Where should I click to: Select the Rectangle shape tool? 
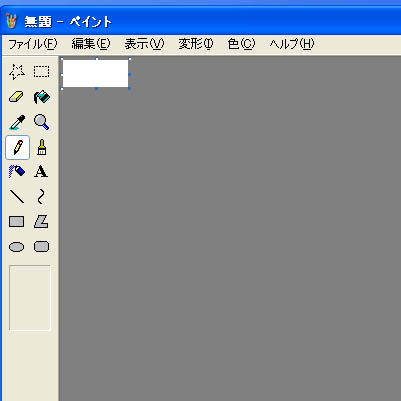pos(17,222)
